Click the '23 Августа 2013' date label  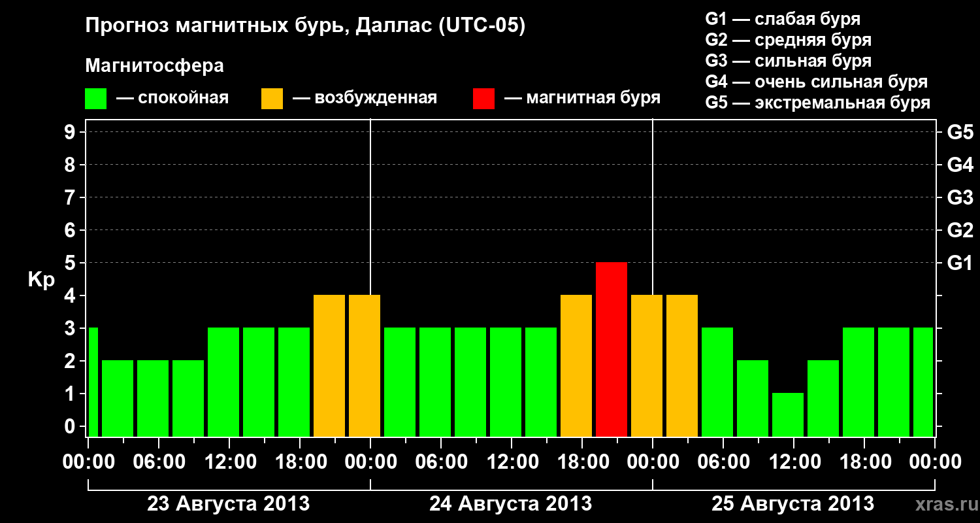click(229, 504)
